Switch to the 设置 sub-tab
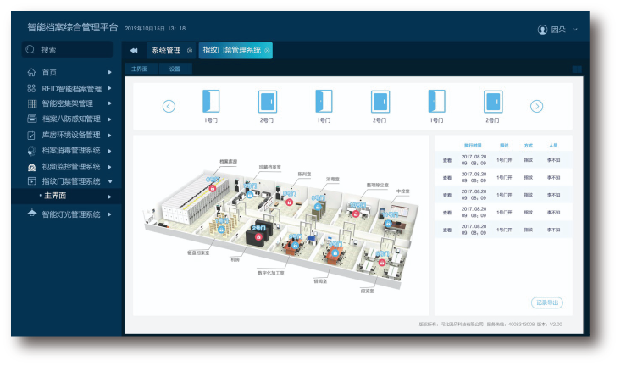Screen dimensions: 619x366 pos(174,69)
